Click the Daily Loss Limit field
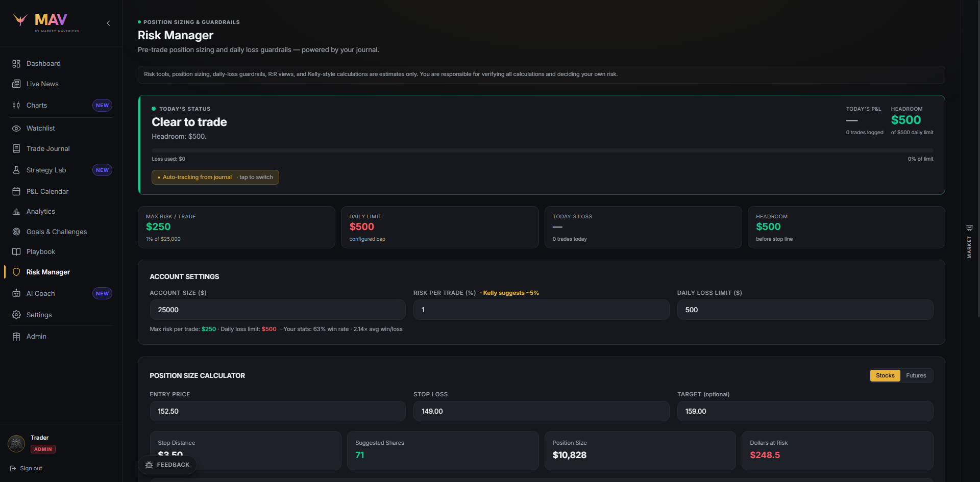Image resolution: width=980 pixels, height=482 pixels. click(x=805, y=310)
